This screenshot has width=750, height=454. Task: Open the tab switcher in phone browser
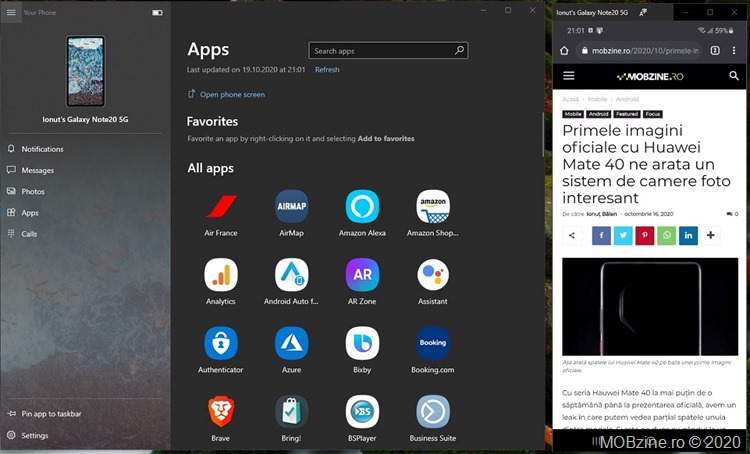pos(715,51)
